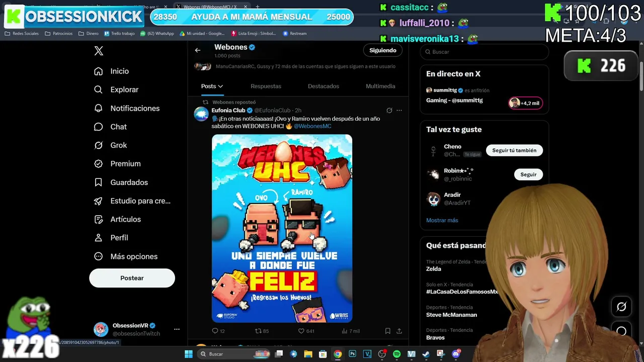Open the Webones UHC post image

click(x=282, y=228)
